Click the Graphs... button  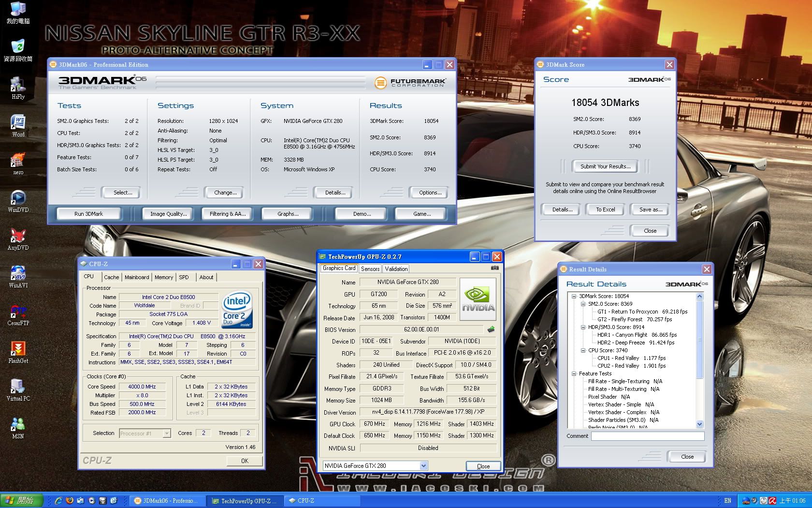click(x=288, y=214)
